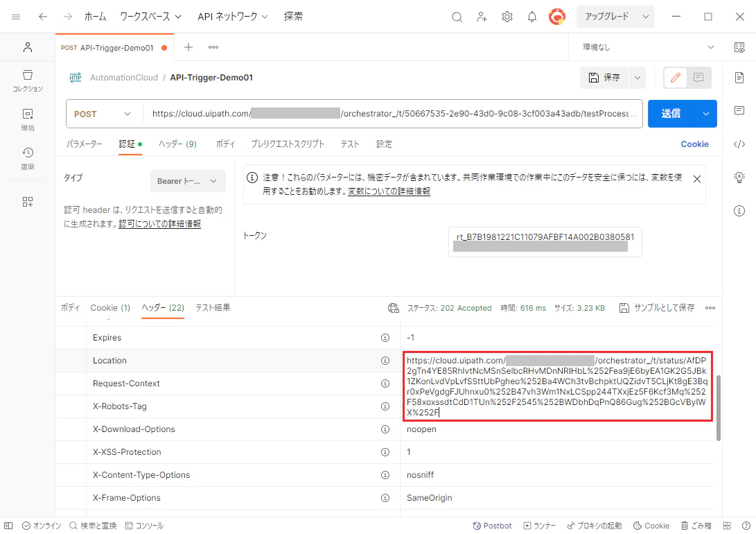Expand the Workspaces dropdown
The image size is (756, 534).
pyautogui.click(x=150, y=17)
